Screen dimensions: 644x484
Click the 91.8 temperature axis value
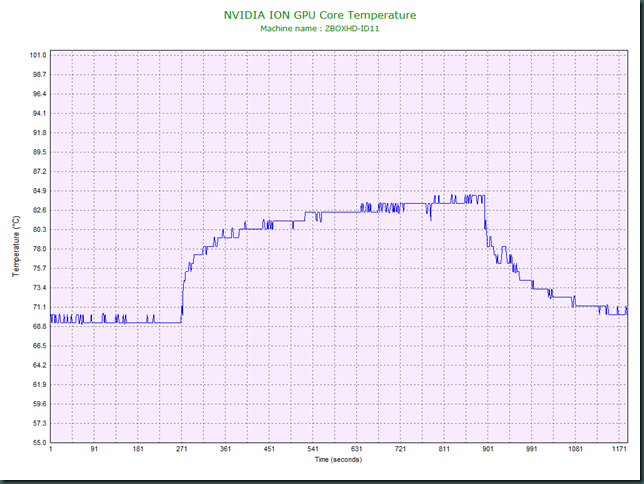39,133
